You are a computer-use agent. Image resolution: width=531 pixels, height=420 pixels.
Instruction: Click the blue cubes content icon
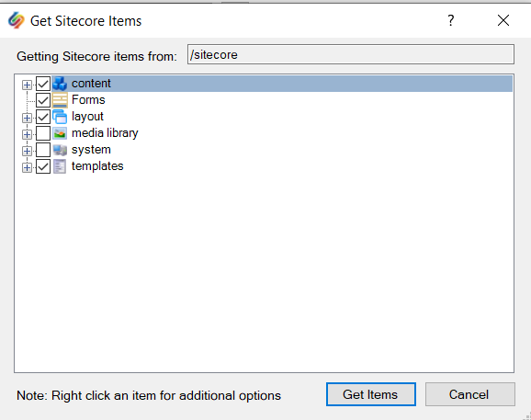60,84
